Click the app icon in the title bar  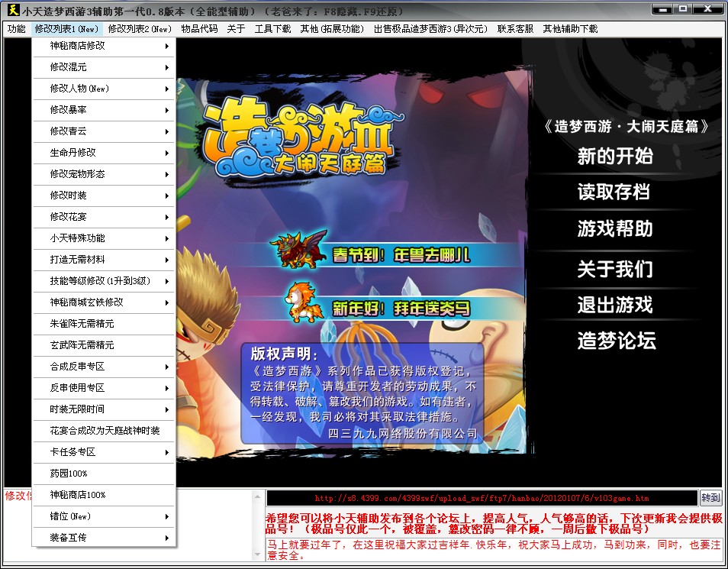click(13, 10)
